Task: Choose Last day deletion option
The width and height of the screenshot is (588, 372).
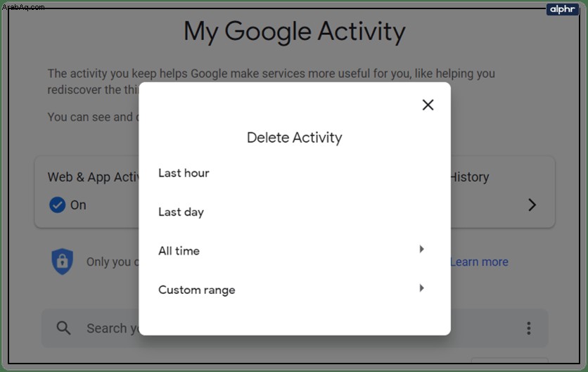Action: (181, 212)
